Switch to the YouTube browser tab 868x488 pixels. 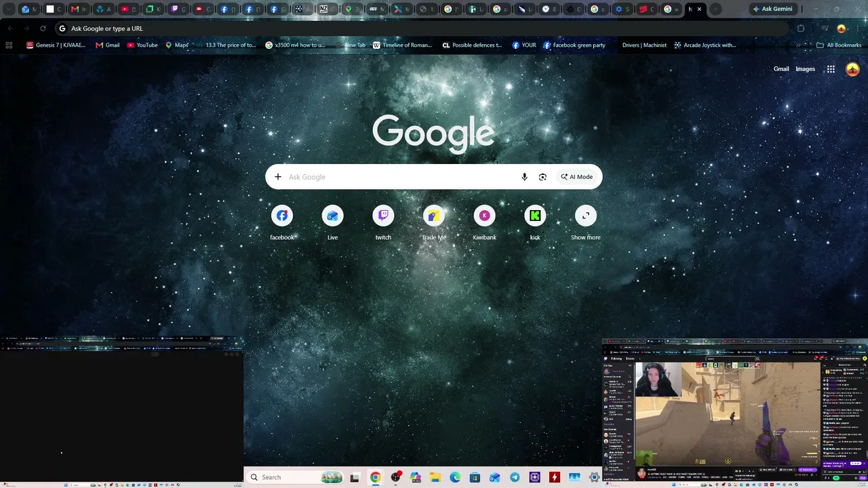pos(128,9)
